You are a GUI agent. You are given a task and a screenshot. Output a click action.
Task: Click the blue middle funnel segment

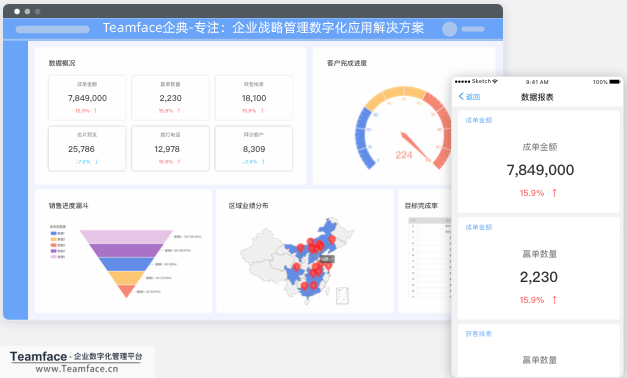(126, 264)
